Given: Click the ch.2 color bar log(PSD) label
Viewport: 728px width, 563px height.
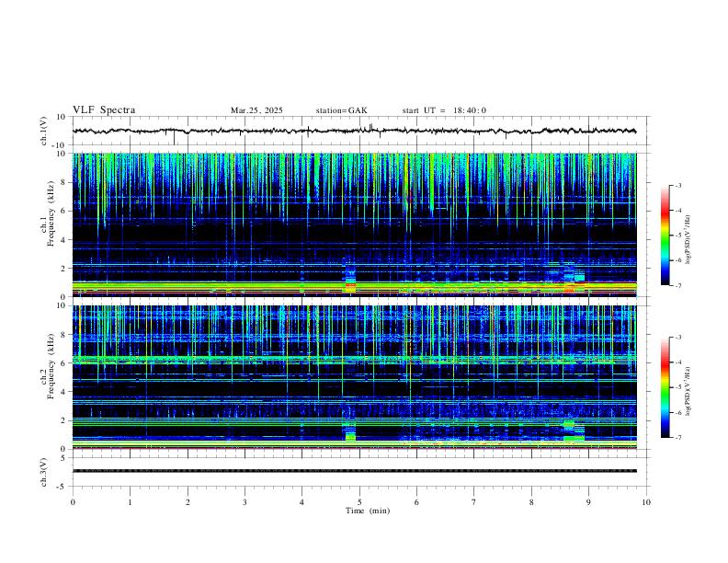Looking at the screenshot, I should [x=688, y=392].
